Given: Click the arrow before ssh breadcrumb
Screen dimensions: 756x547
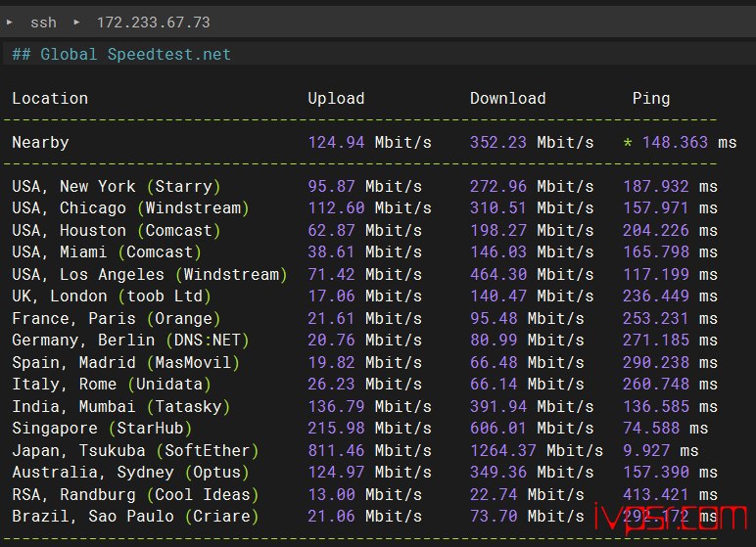Looking at the screenshot, I should tap(9, 23).
